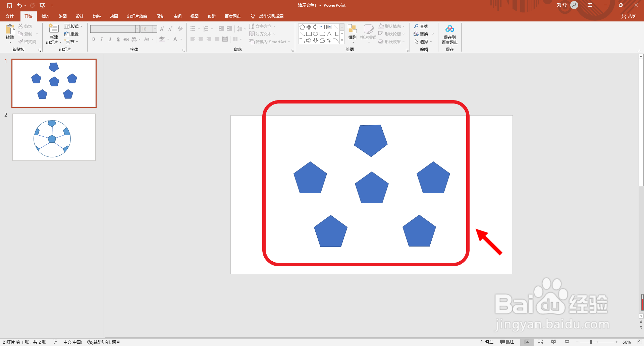Switch to Reading View icon
The width and height of the screenshot is (644, 346).
point(553,342)
